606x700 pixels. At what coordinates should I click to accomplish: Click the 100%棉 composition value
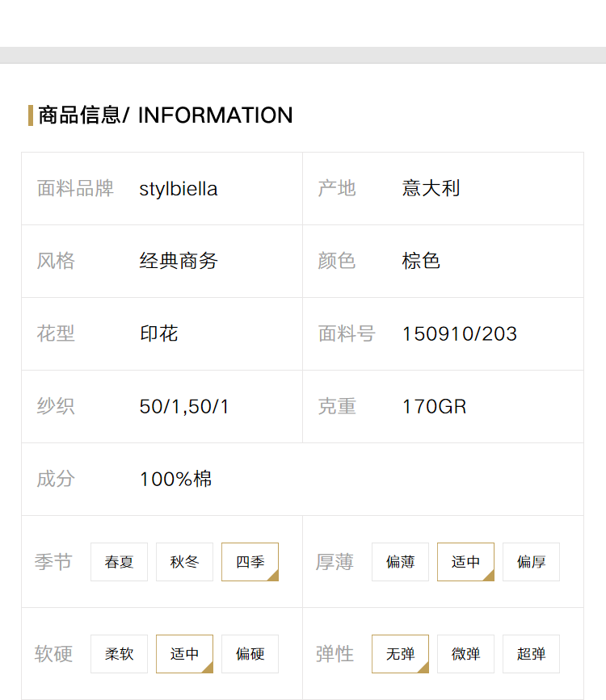point(175,479)
